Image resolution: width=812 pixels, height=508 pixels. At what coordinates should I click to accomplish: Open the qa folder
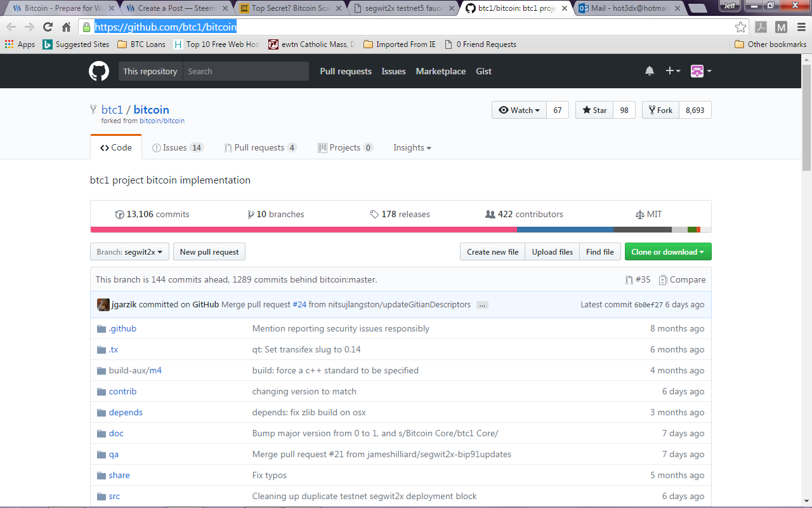click(114, 454)
